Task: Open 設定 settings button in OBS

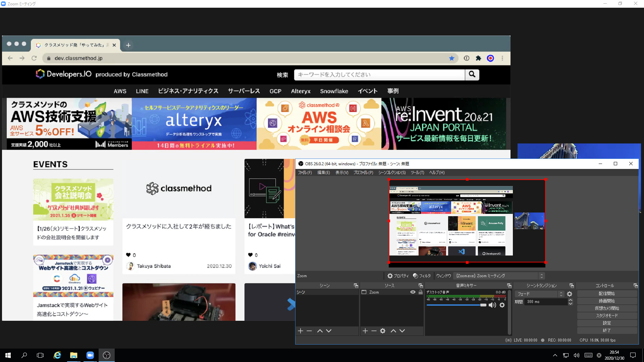Action: point(607,323)
